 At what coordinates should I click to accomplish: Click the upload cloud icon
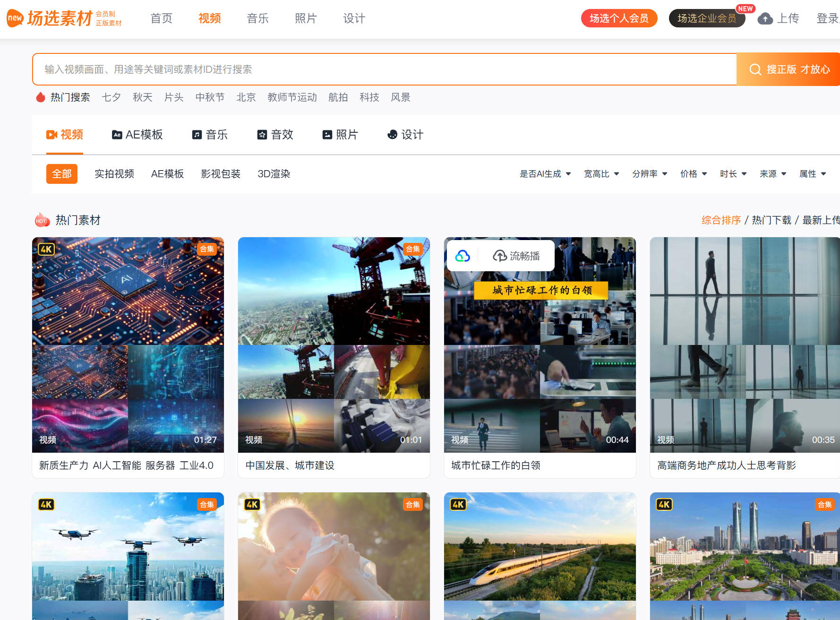[765, 19]
